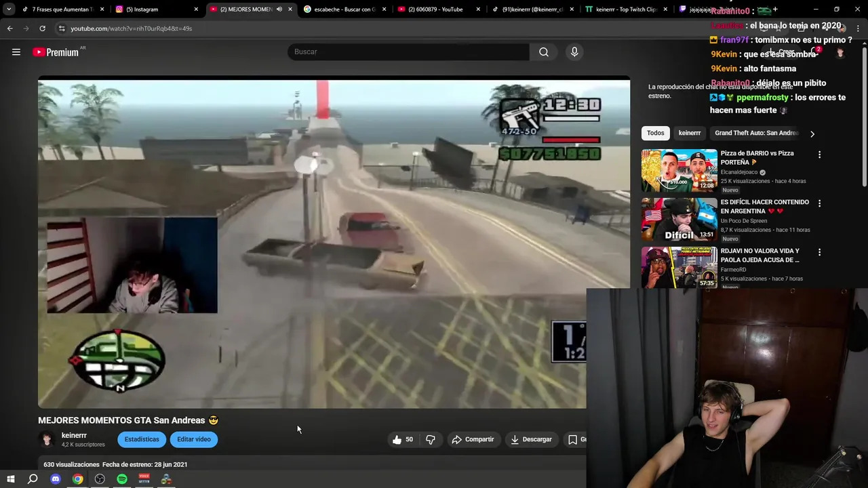The image size is (868, 488).
Task: Activate voice search microphone
Action: (x=574, y=52)
